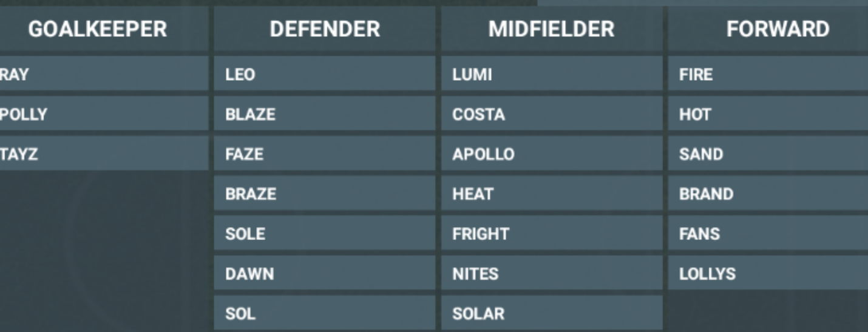Image resolution: width=868 pixels, height=332 pixels.
Task: Choose midfielder FRIGHT
Action: pos(552,233)
